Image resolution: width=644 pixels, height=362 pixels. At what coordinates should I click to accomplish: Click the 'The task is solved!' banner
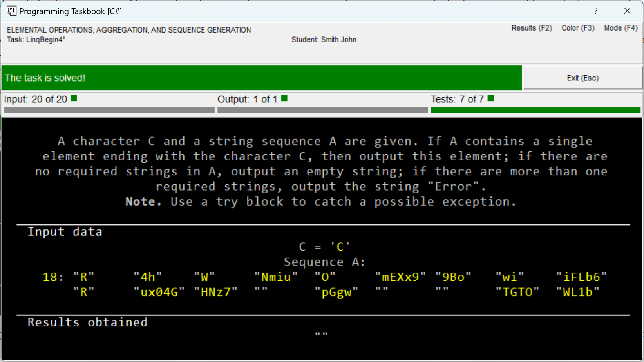pyautogui.click(x=261, y=78)
